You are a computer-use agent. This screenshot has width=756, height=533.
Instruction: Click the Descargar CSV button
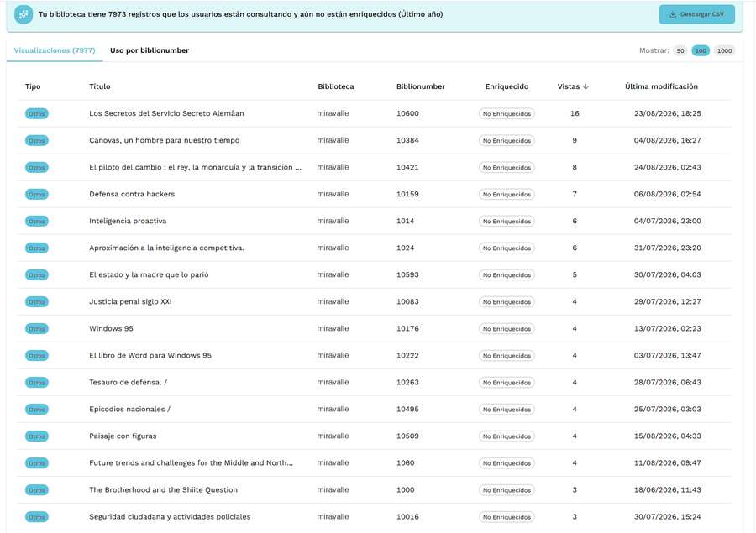point(696,14)
